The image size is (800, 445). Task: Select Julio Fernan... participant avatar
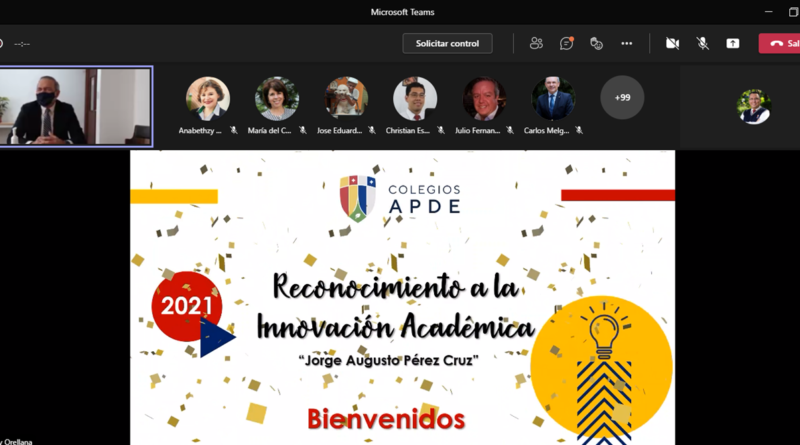(484, 98)
